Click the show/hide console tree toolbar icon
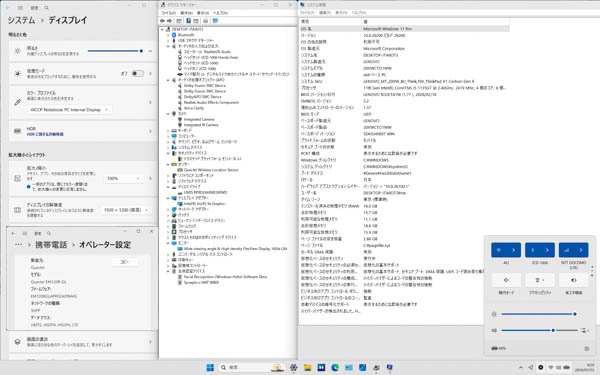Viewport: 600px width, 375px height. pyautogui.click(x=179, y=21)
